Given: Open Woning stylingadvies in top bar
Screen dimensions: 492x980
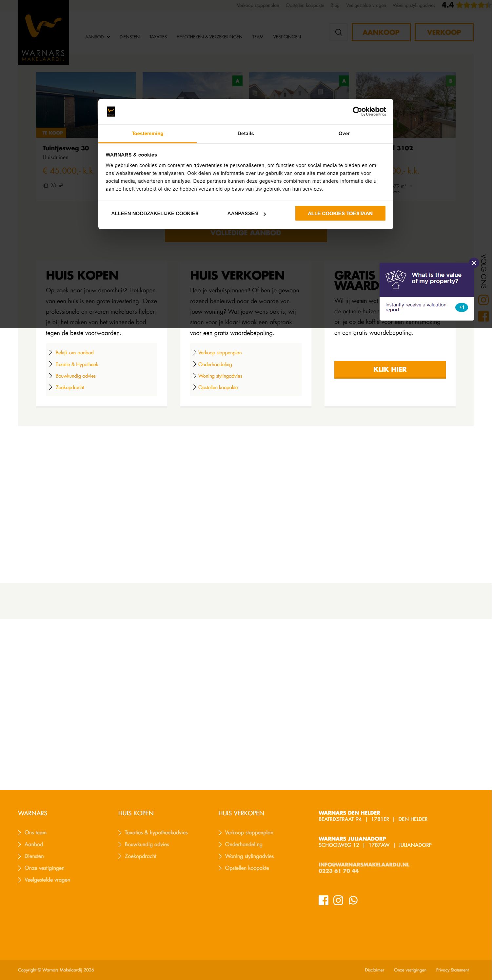Looking at the screenshot, I should pos(414,5).
